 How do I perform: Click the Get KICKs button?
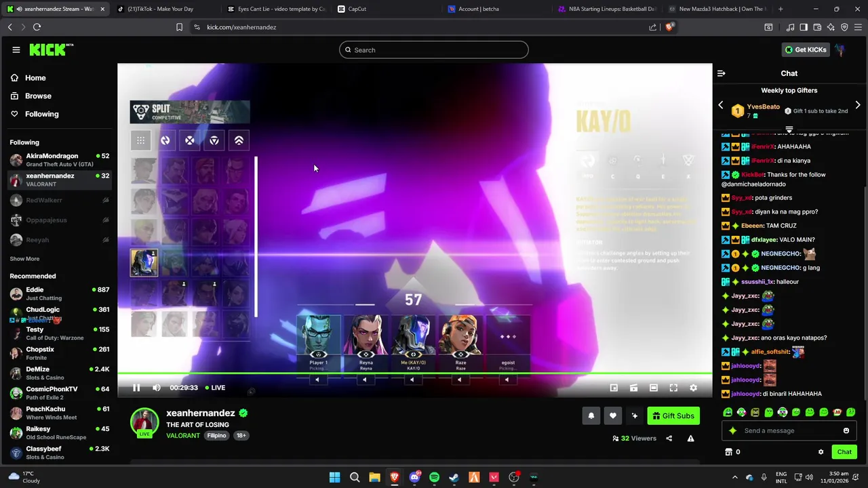(806, 49)
